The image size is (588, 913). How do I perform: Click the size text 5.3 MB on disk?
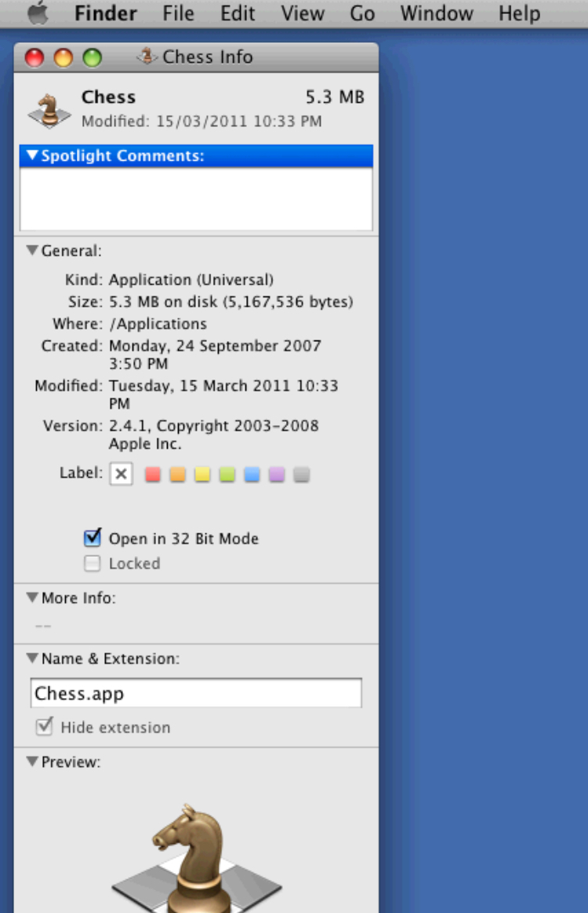(163, 302)
